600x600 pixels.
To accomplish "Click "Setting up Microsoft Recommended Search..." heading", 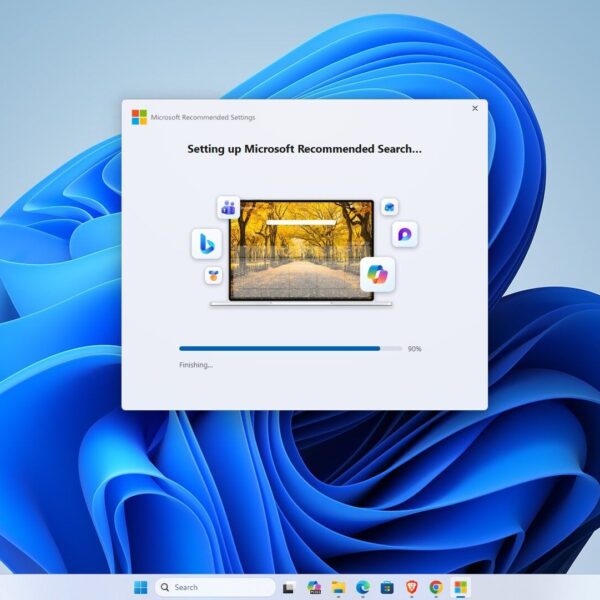I will 305,149.
